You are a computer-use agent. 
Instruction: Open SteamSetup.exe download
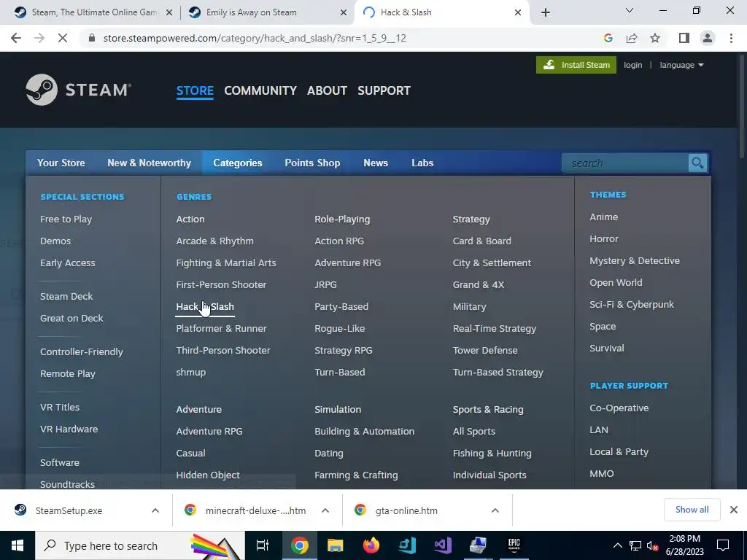69,510
